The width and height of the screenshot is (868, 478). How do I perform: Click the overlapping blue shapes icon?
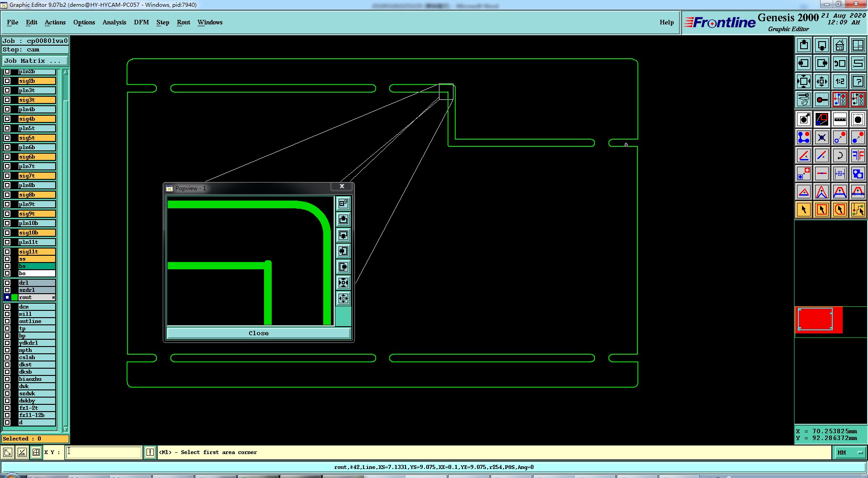coord(858,173)
